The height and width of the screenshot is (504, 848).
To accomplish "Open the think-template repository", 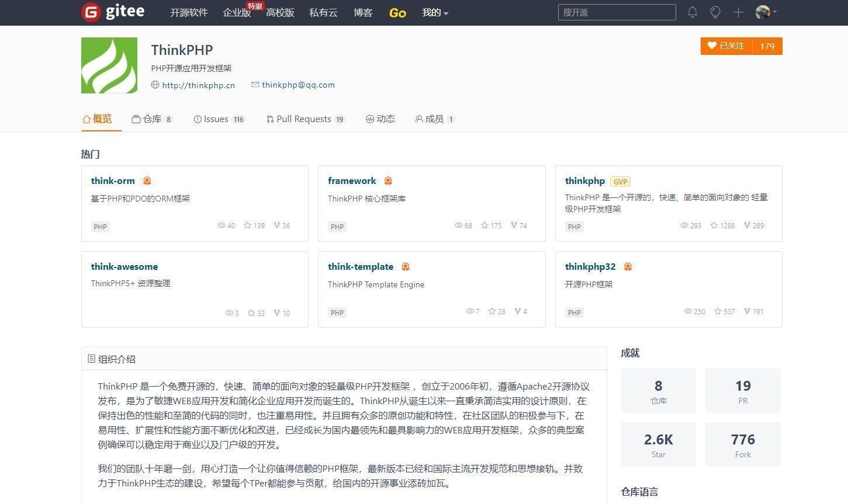I will (x=361, y=267).
